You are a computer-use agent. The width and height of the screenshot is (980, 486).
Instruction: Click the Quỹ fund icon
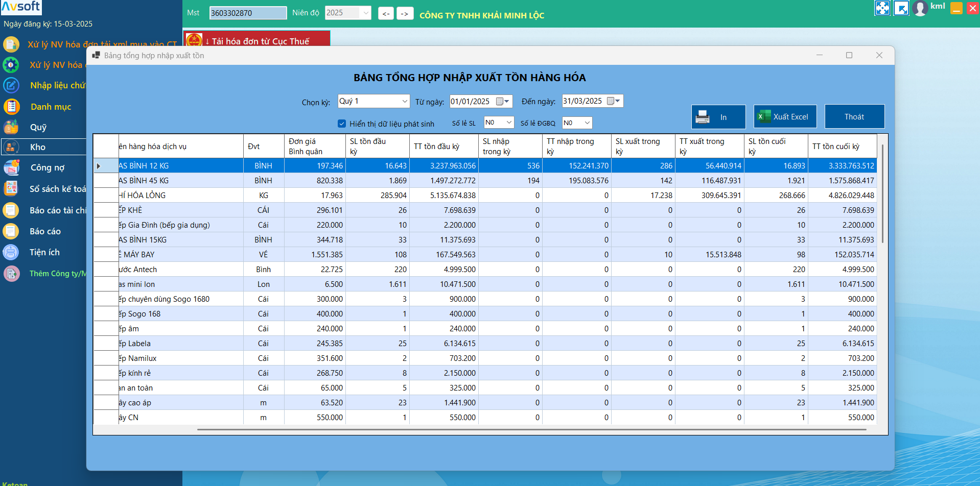click(11, 127)
